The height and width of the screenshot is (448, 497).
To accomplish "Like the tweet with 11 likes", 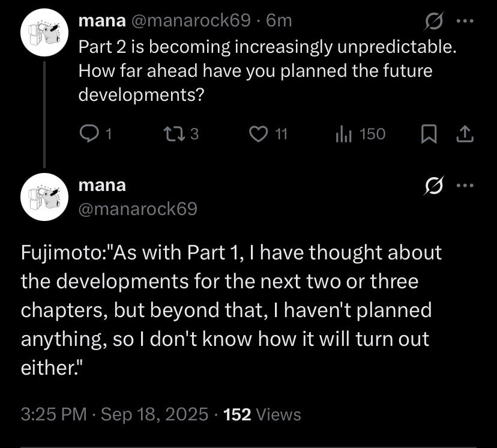I will coord(258,134).
